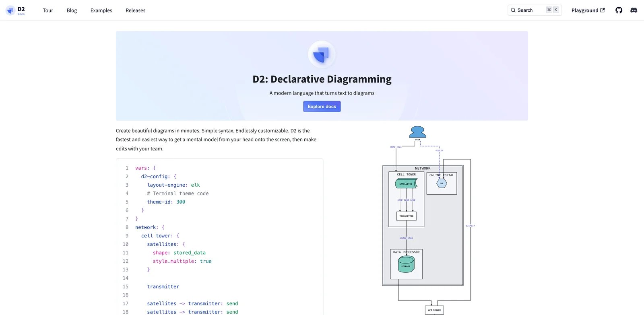644x315 pixels.
Task: Click the 'cell tower: {' code line
Action: pos(160,236)
